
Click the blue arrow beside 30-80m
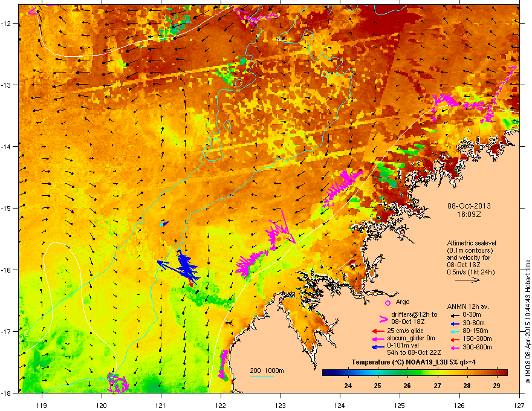pyautogui.click(x=455, y=323)
